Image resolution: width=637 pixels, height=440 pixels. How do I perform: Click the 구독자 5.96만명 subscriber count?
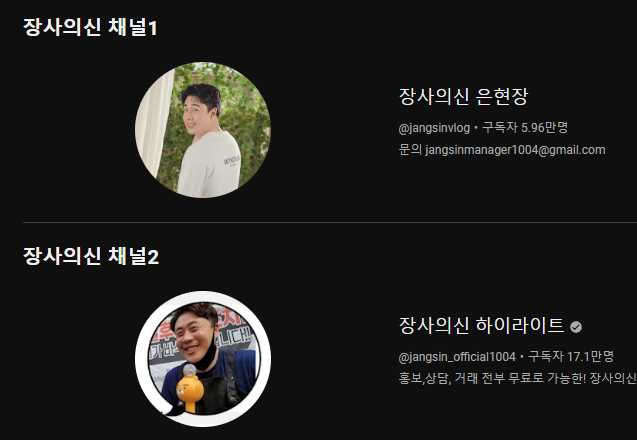525,128
